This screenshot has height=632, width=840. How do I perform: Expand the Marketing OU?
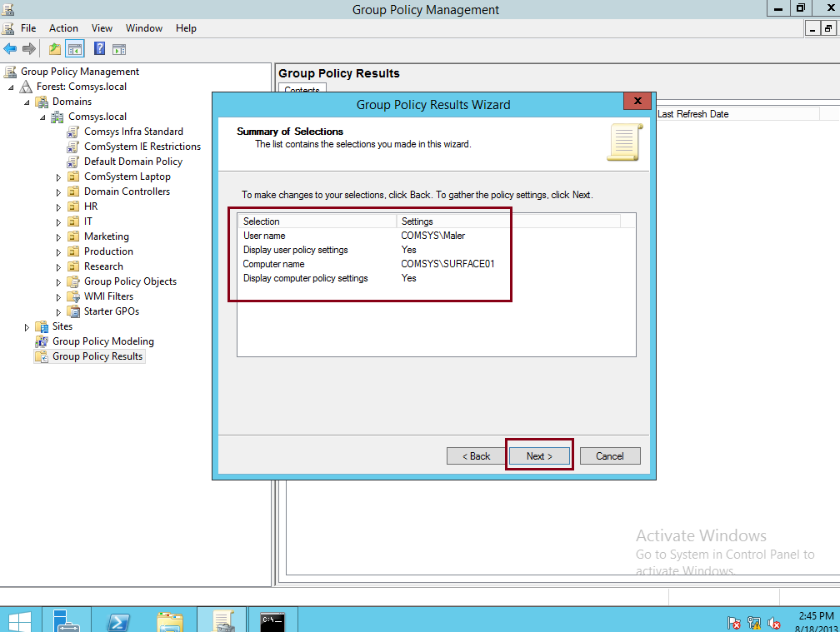click(x=58, y=237)
